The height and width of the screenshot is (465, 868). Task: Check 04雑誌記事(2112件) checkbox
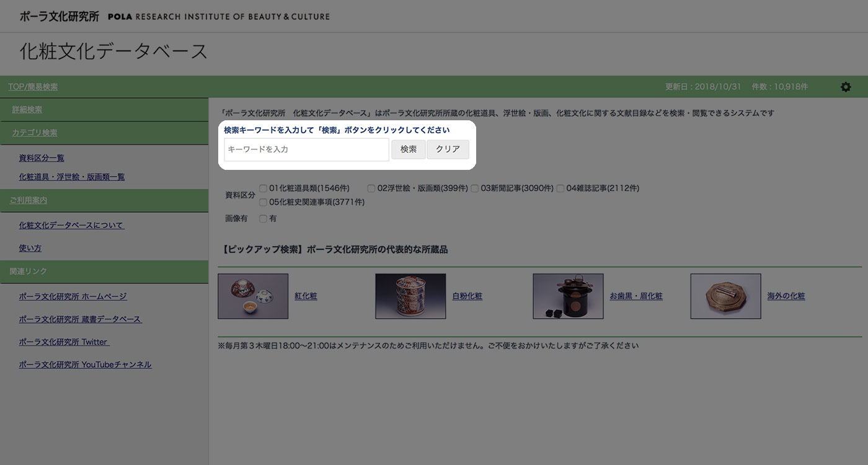click(560, 188)
